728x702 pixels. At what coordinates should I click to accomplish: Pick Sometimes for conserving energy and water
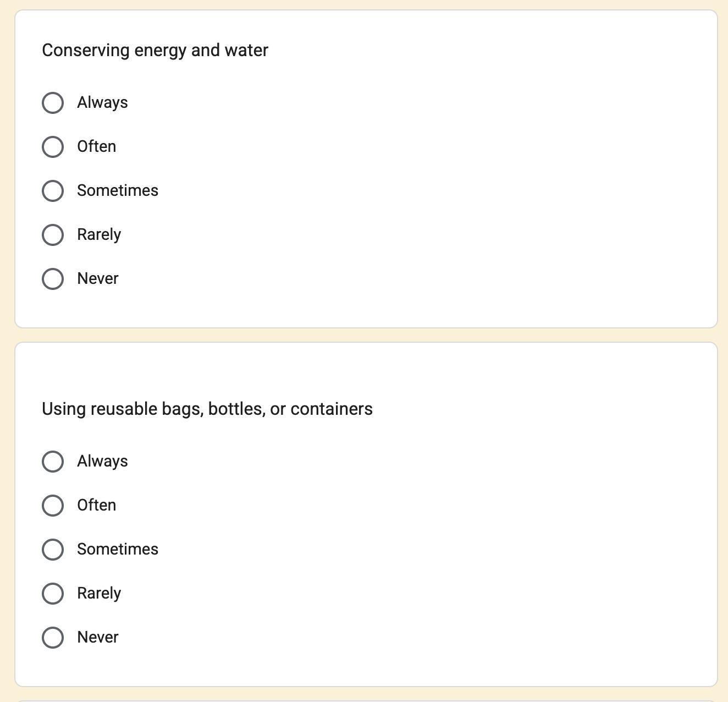(53, 191)
